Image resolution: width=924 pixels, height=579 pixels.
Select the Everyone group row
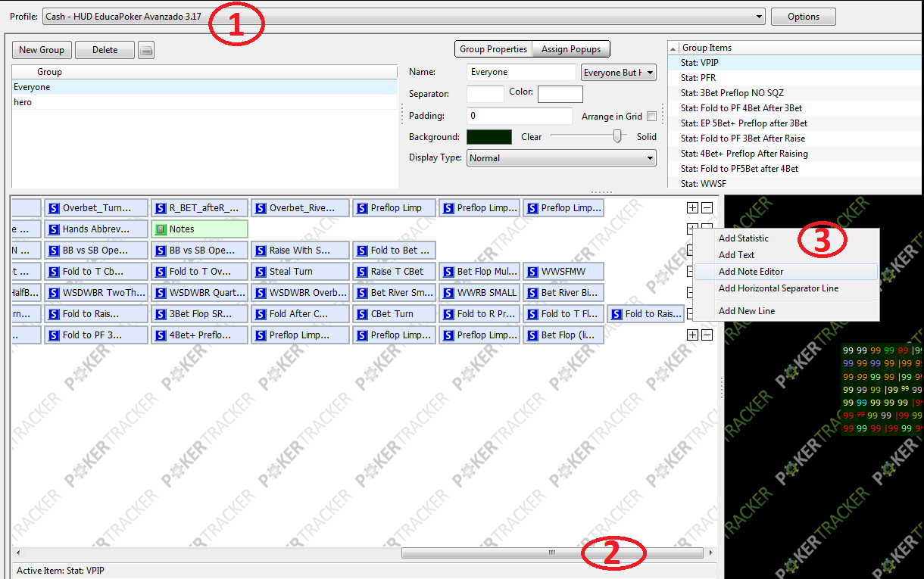tap(204, 87)
